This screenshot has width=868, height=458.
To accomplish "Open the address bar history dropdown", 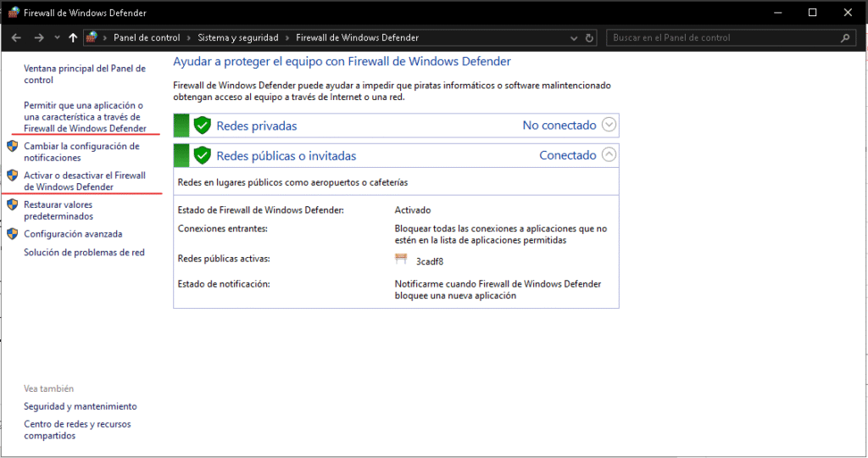I will coord(575,38).
